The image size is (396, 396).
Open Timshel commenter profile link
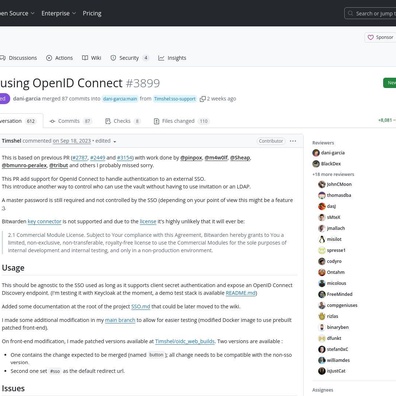click(x=11, y=141)
